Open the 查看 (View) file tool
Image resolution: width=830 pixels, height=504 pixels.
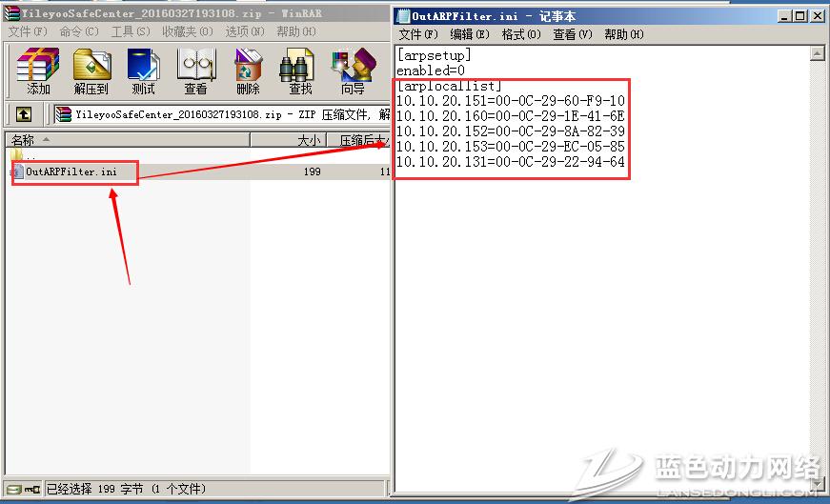tap(195, 71)
